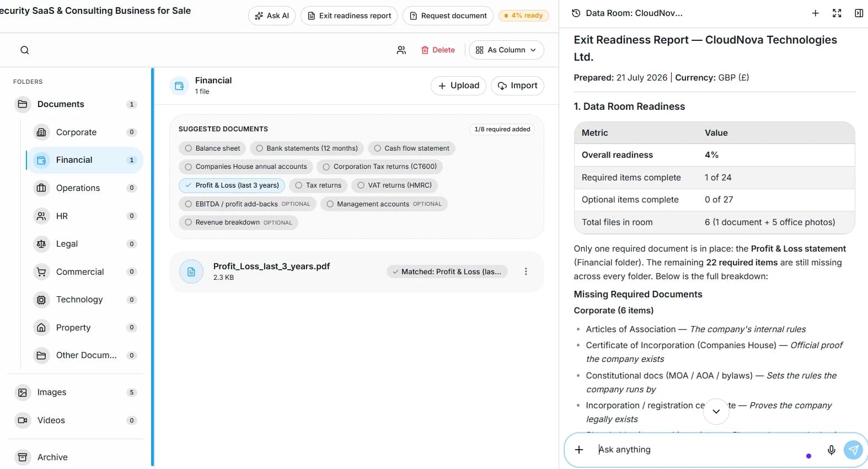The height and width of the screenshot is (469, 868).
Task: Click the Operations folder icon
Action: 41,188
